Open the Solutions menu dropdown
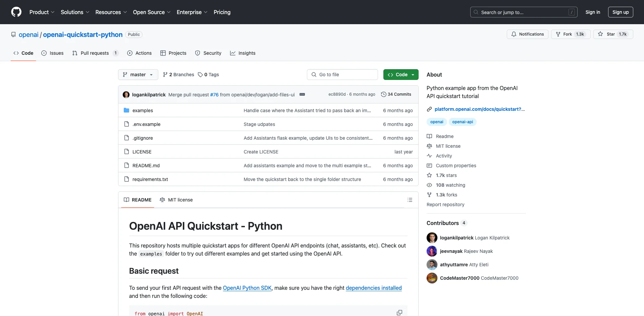Screen dimensions: 644x316 pyautogui.click(x=75, y=12)
